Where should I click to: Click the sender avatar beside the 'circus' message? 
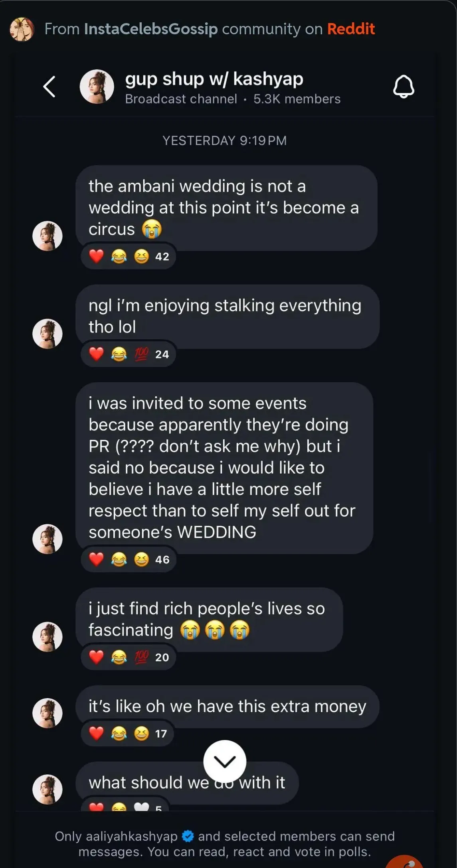tap(47, 236)
